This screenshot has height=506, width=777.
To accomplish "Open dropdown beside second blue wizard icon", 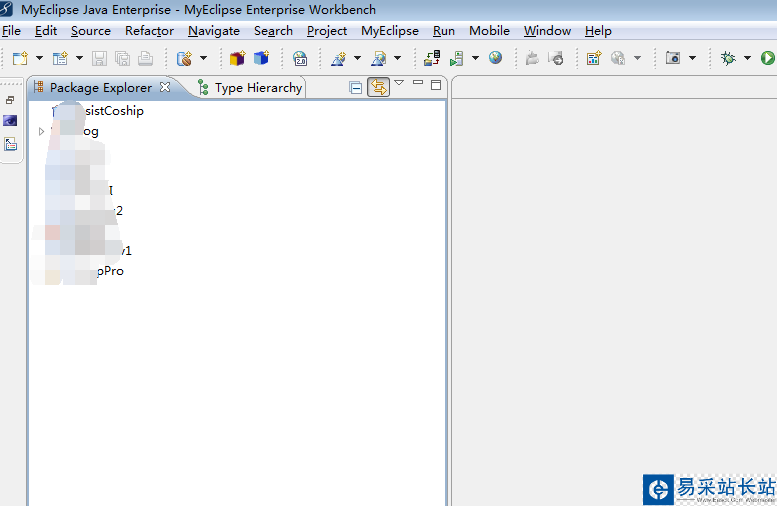I will [x=397, y=58].
